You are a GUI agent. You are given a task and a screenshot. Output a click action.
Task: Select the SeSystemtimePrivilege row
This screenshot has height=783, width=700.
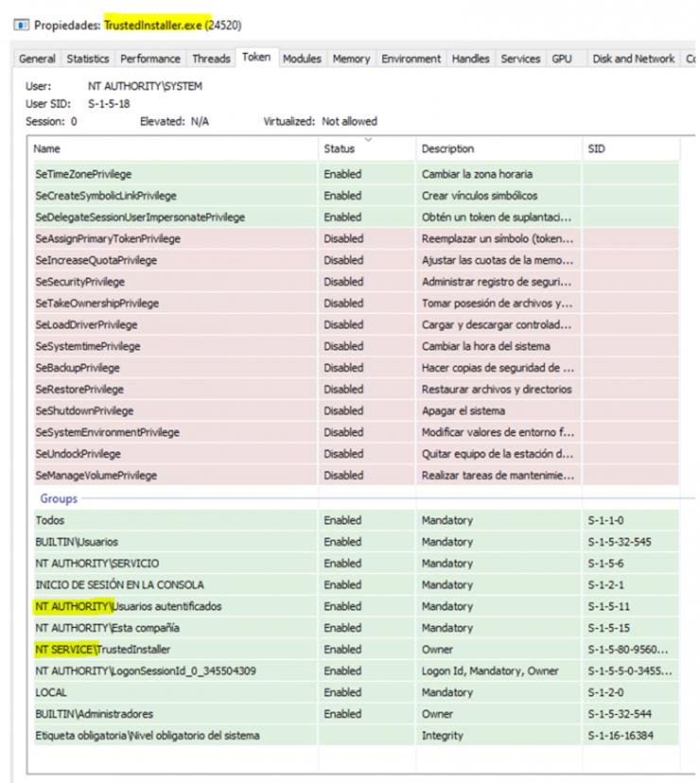coord(357,346)
